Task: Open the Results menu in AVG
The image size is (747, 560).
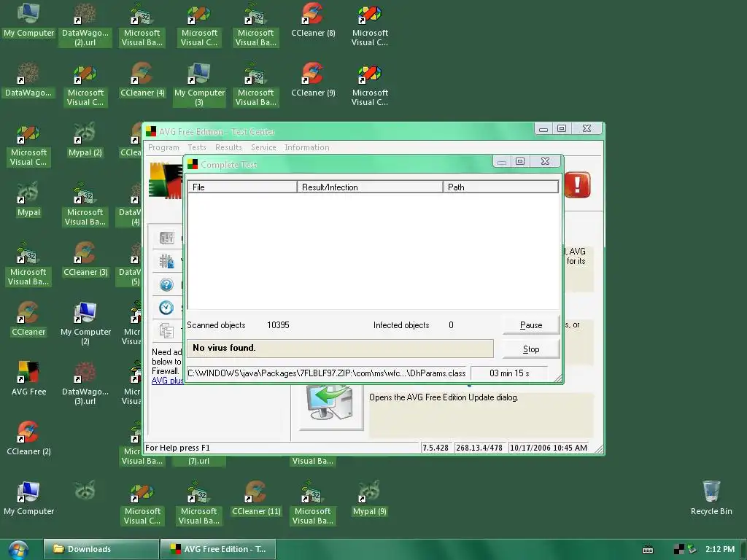Action: (x=228, y=147)
